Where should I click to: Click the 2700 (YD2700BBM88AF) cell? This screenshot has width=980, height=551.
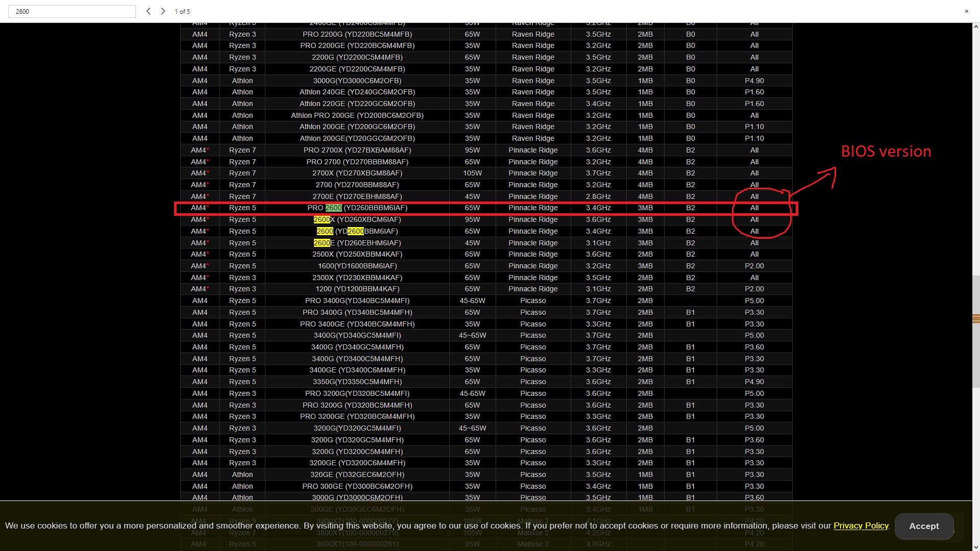tap(357, 185)
